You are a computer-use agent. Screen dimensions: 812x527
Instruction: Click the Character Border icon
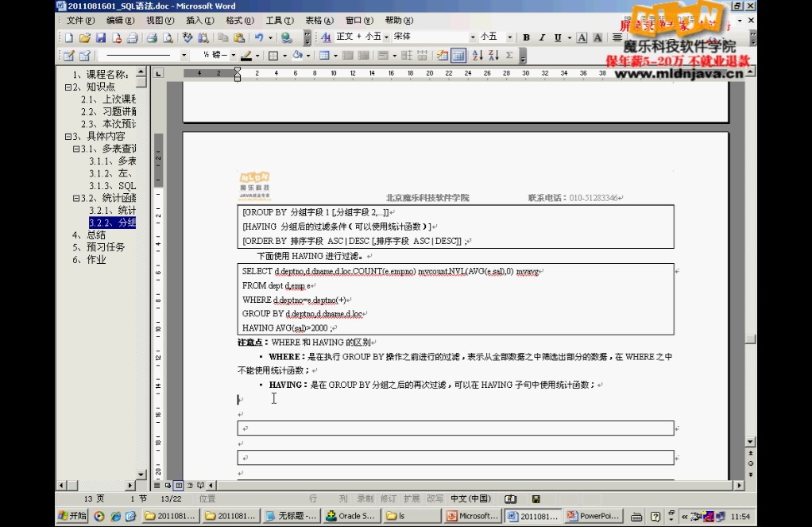click(582, 37)
